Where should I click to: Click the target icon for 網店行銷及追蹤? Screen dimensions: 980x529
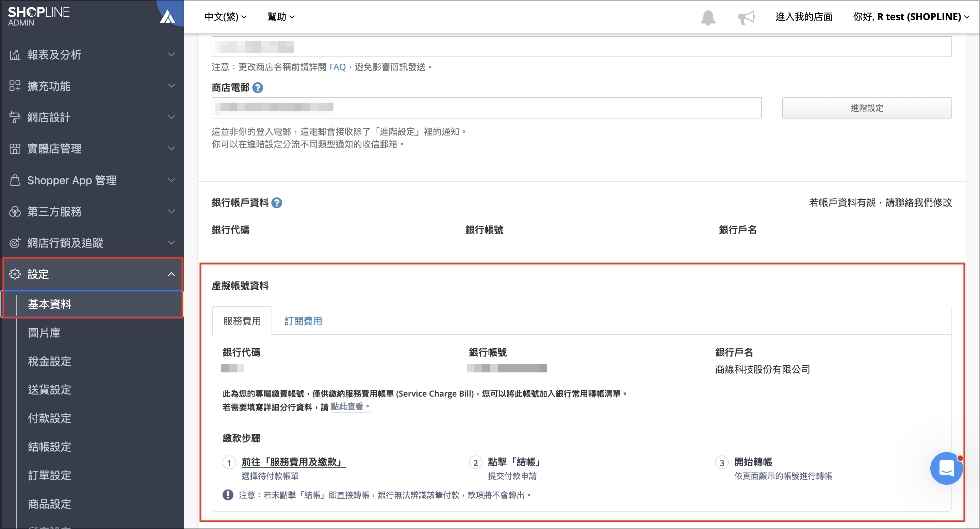tap(15, 243)
